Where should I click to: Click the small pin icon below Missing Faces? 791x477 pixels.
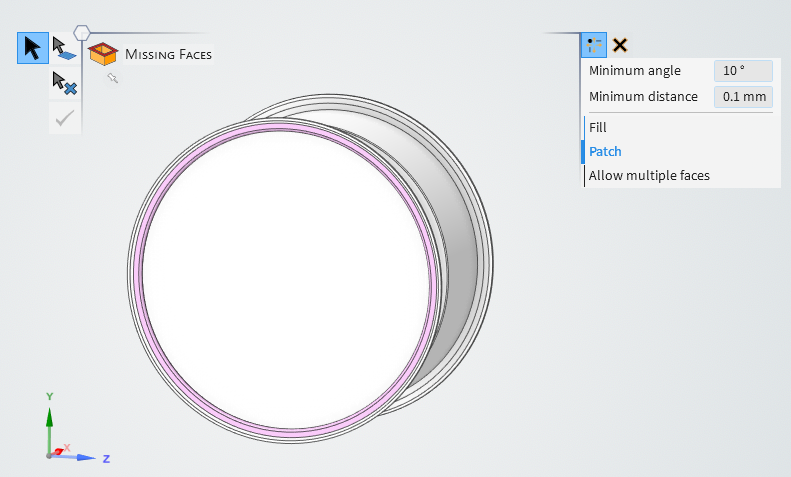[113, 78]
